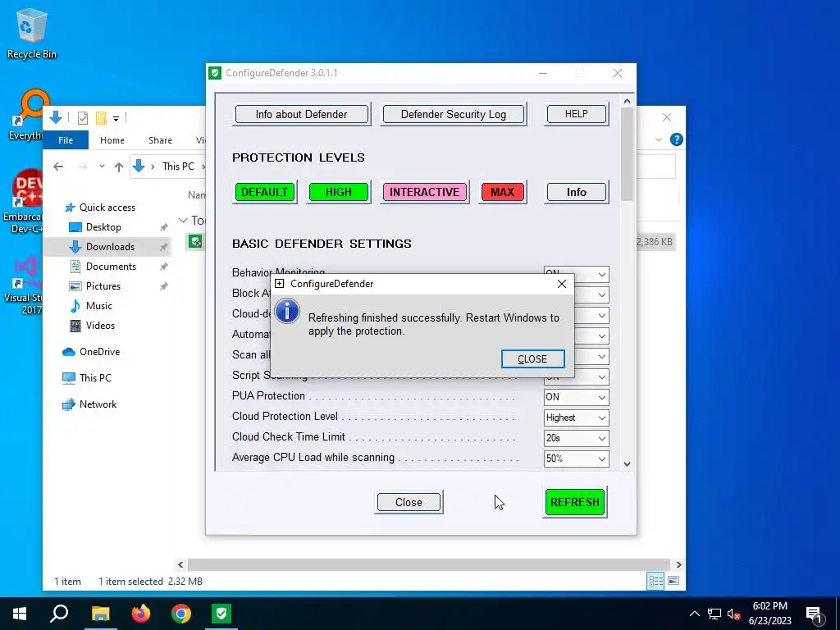Open Pictures in the navigation pane
Image resolution: width=840 pixels, height=630 pixels.
click(x=103, y=286)
